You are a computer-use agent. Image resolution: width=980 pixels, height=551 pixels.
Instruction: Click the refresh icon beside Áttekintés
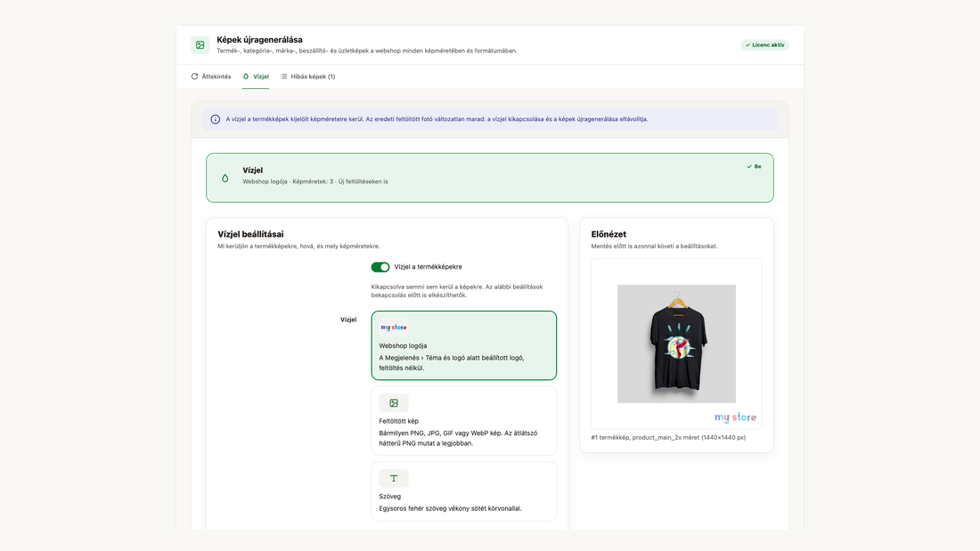tap(194, 77)
